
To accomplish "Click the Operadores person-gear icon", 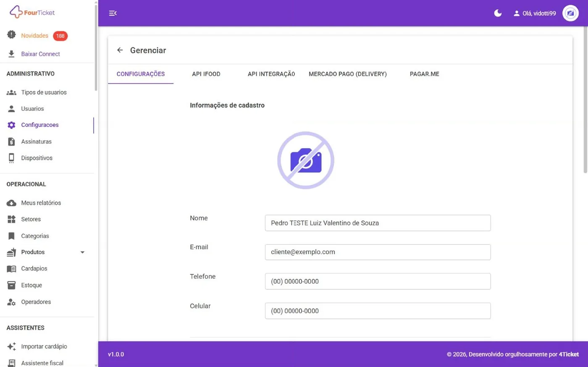I will (x=11, y=302).
